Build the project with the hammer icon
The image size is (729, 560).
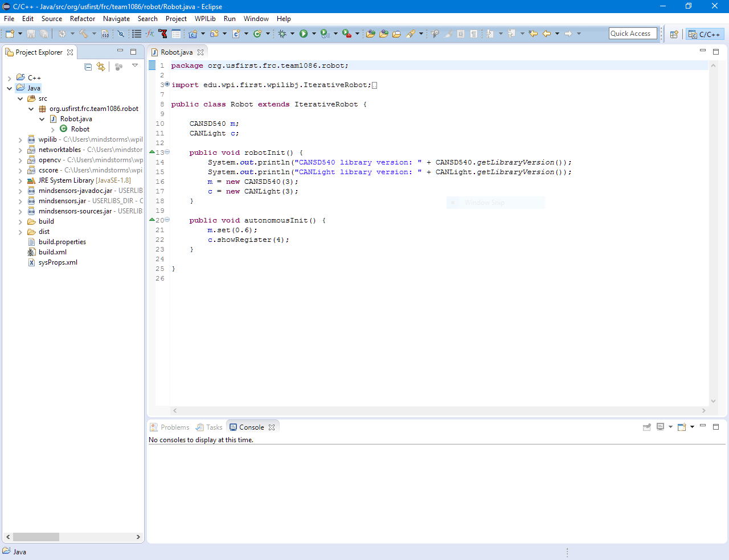[x=84, y=34]
